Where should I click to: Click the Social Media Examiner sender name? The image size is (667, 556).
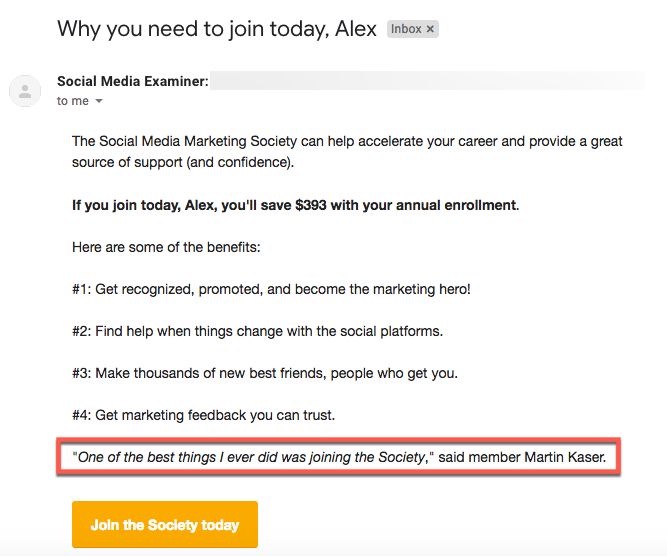133,81
